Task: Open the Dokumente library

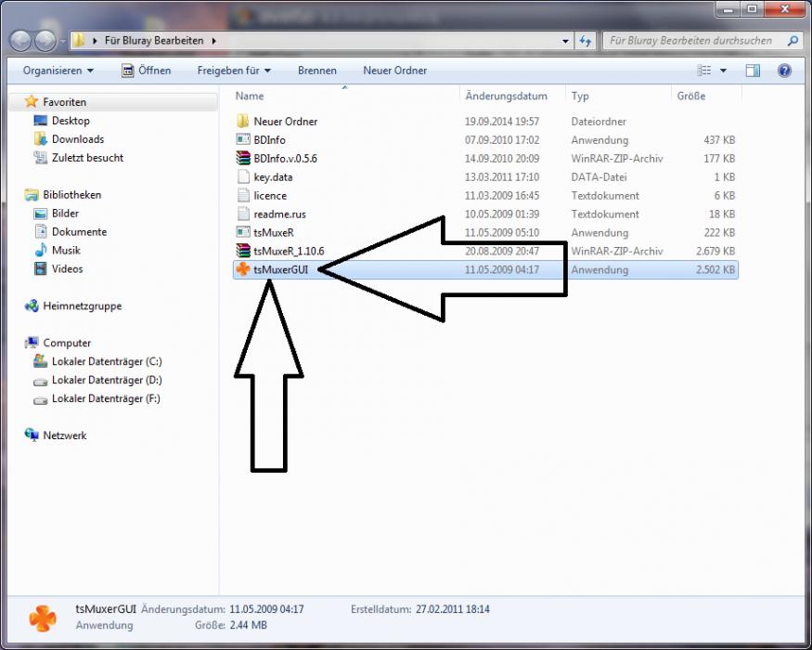Action: [x=79, y=232]
